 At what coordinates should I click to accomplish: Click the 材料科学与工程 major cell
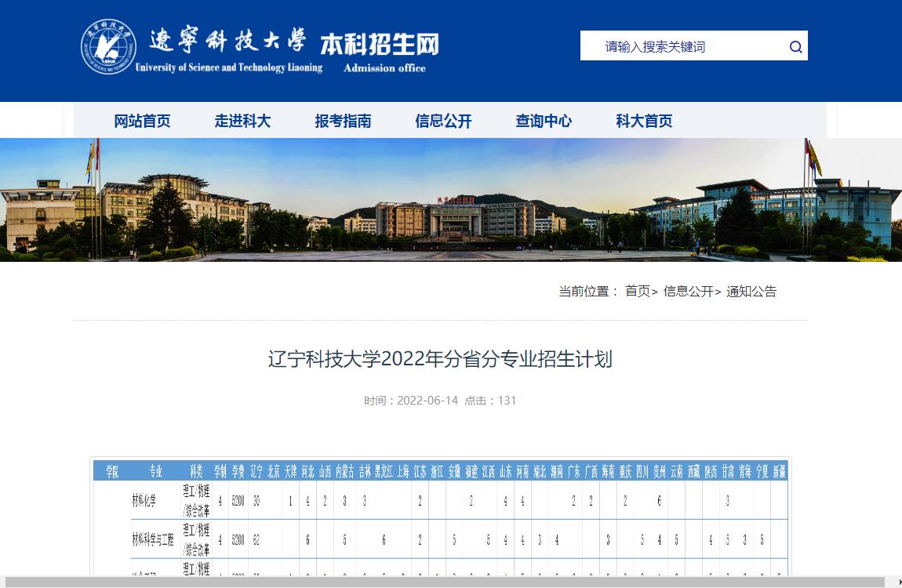coord(152,539)
